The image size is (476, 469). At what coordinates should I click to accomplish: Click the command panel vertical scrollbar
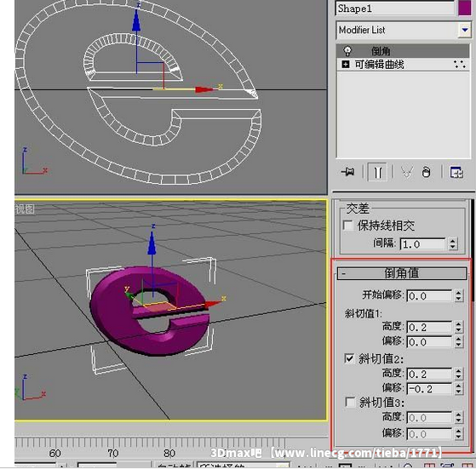click(472, 250)
